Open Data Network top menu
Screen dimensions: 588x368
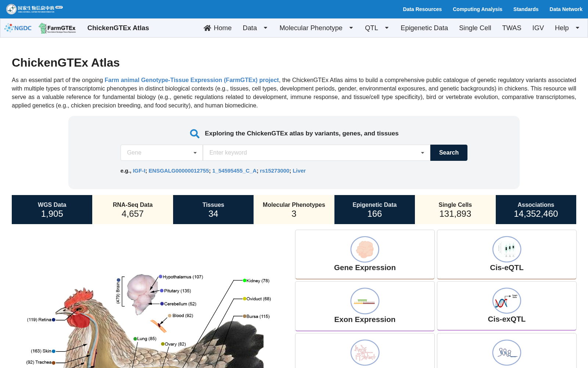(x=566, y=9)
